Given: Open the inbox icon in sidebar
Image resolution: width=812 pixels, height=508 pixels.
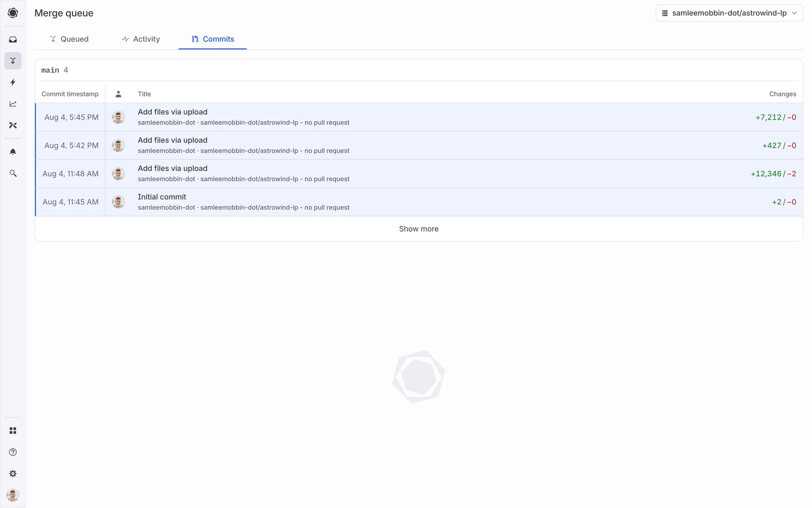Looking at the screenshot, I should [x=13, y=39].
